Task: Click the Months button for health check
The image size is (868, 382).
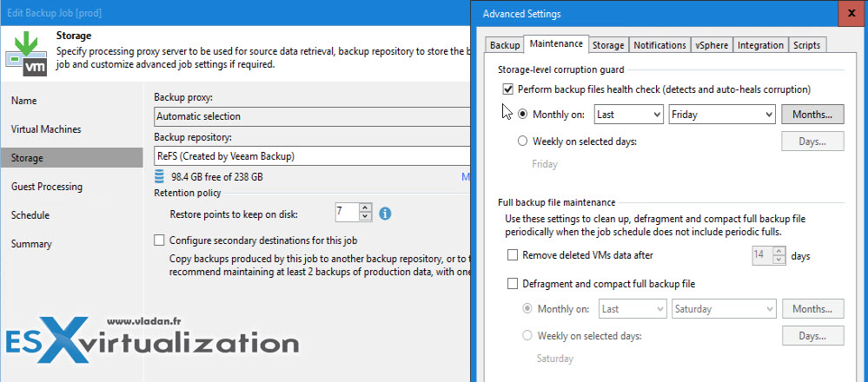Action: pos(812,115)
